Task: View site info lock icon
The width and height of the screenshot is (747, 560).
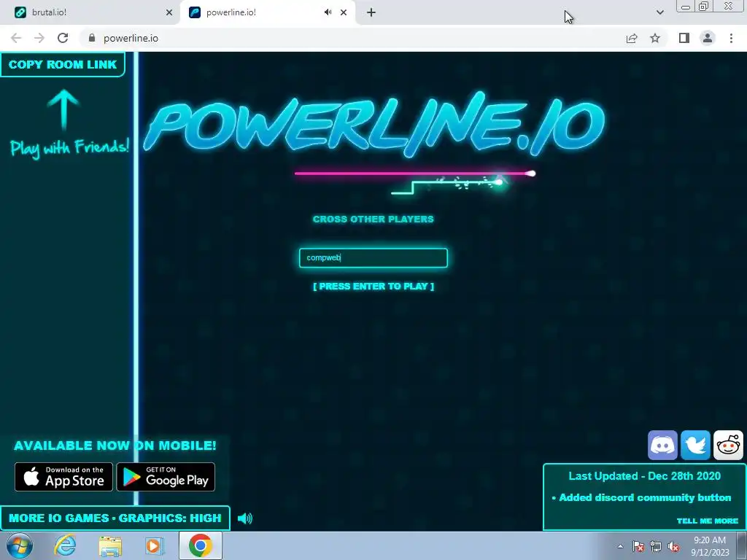Action: (x=92, y=38)
